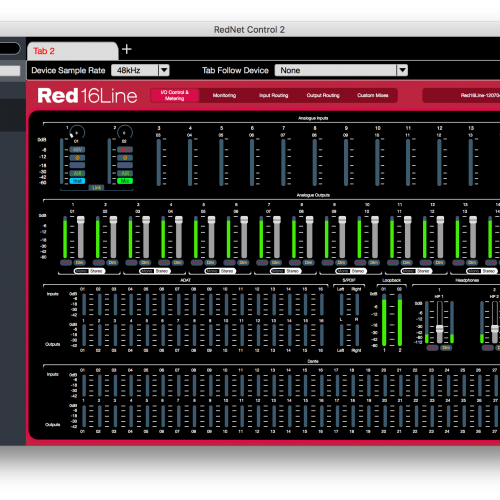Switch to the Monitoring tab

pos(224,95)
